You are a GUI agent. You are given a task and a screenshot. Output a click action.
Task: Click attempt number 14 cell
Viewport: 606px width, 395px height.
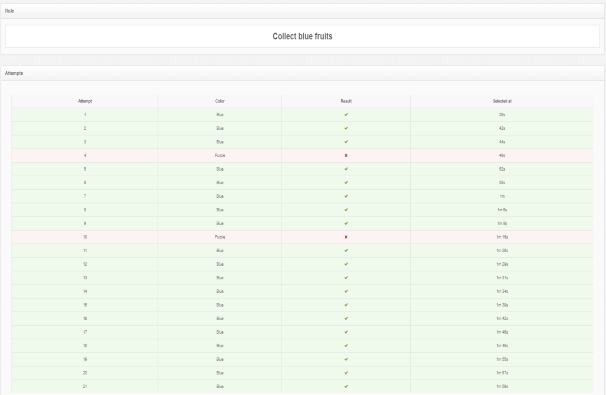click(x=85, y=291)
